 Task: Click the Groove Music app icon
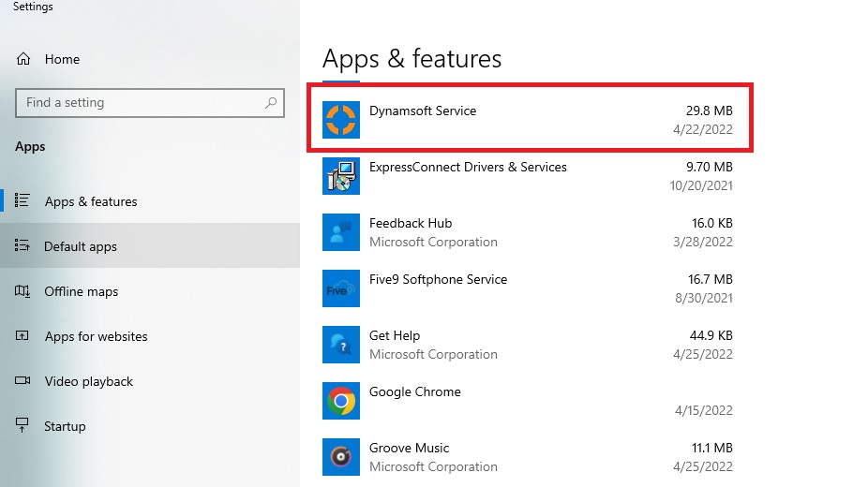[x=341, y=457]
